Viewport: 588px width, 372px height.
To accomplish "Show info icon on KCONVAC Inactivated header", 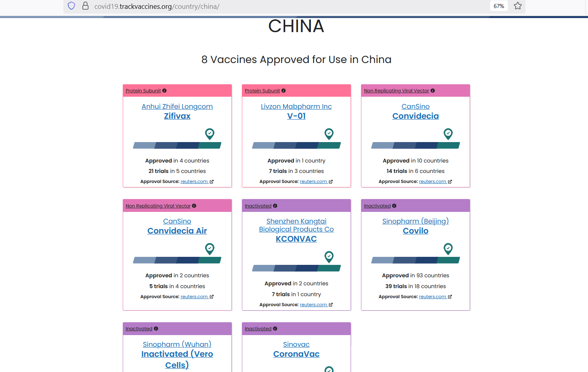I will tap(275, 206).
